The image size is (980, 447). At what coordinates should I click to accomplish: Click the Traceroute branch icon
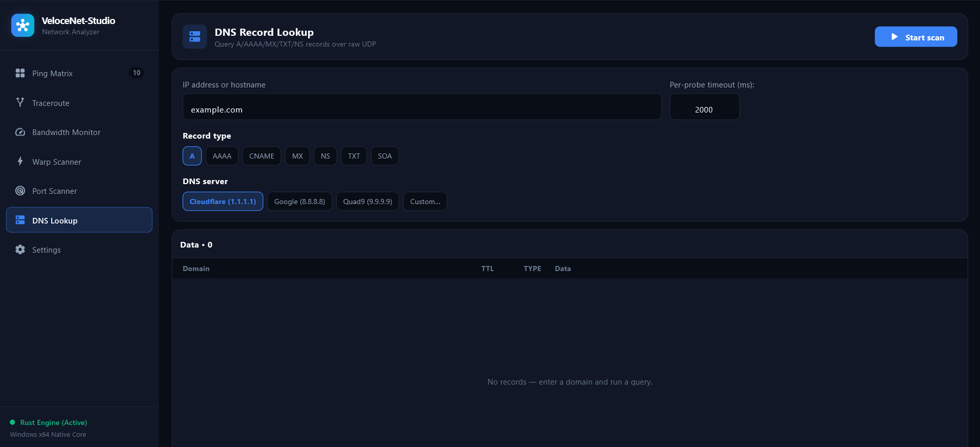click(x=20, y=102)
